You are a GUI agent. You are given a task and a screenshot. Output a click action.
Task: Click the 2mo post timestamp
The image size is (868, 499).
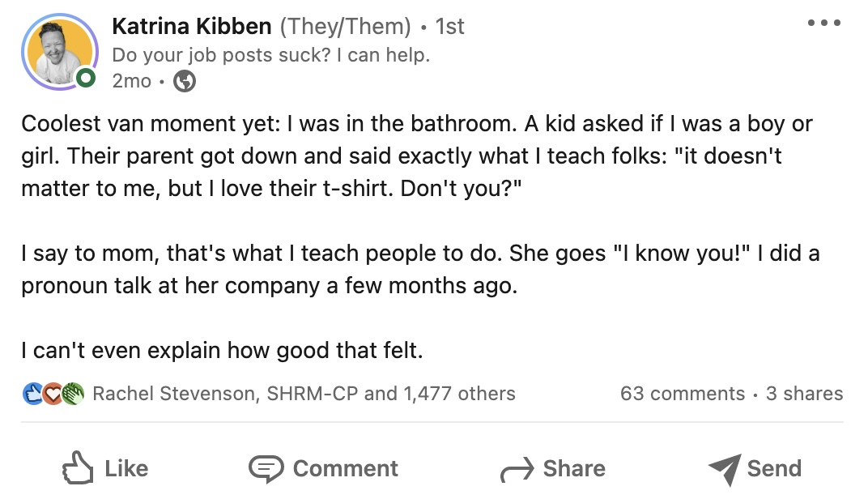click(131, 80)
